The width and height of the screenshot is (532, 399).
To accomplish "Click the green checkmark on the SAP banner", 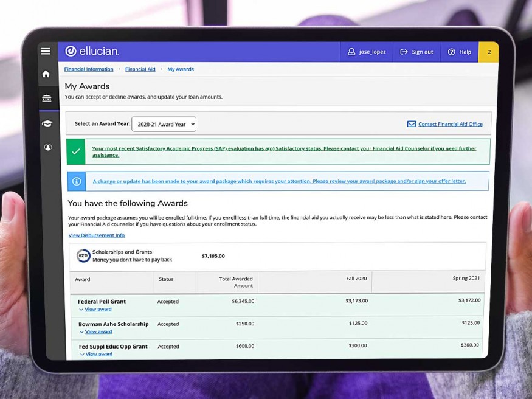I will click(x=75, y=150).
